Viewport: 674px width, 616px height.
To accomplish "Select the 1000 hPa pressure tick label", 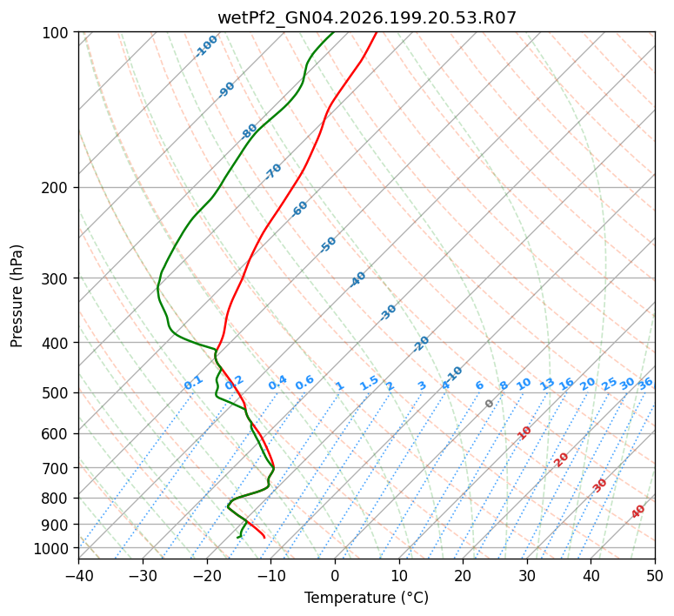I will (x=54, y=548).
